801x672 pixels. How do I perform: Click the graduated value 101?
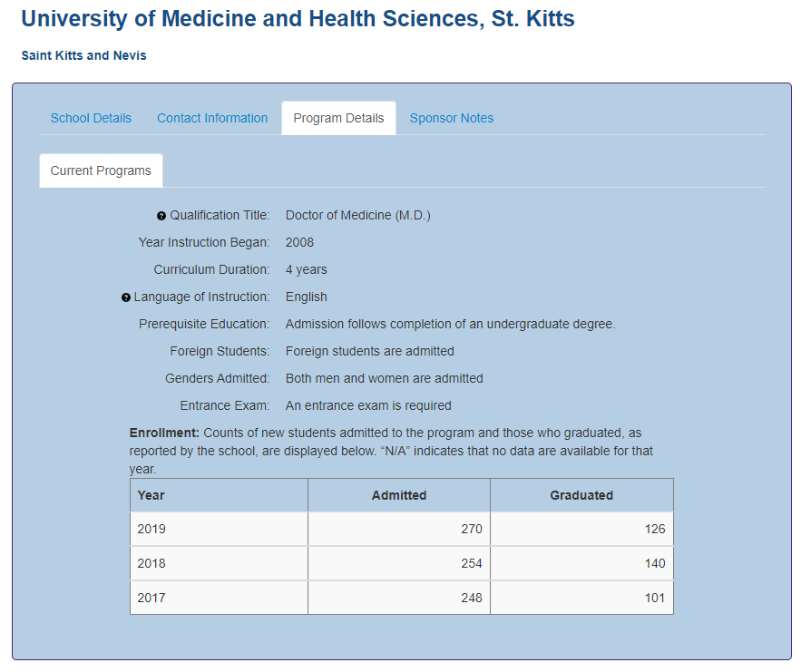[x=654, y=598]
